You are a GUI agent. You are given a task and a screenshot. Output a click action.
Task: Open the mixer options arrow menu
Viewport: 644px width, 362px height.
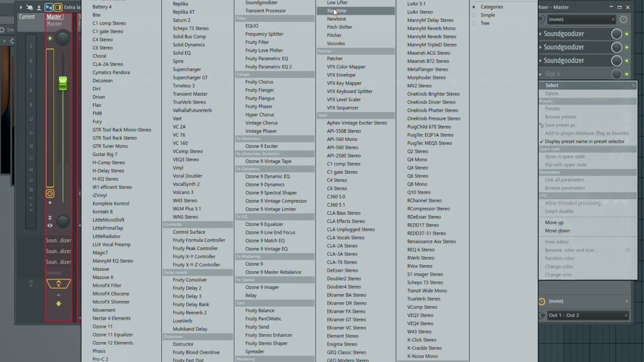tap(21, 7)
